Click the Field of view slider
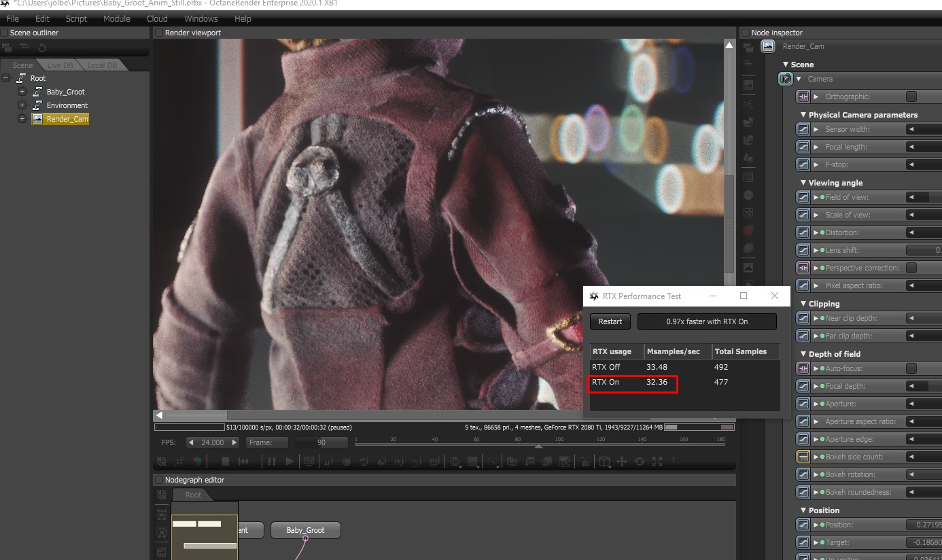 [924, 197]
